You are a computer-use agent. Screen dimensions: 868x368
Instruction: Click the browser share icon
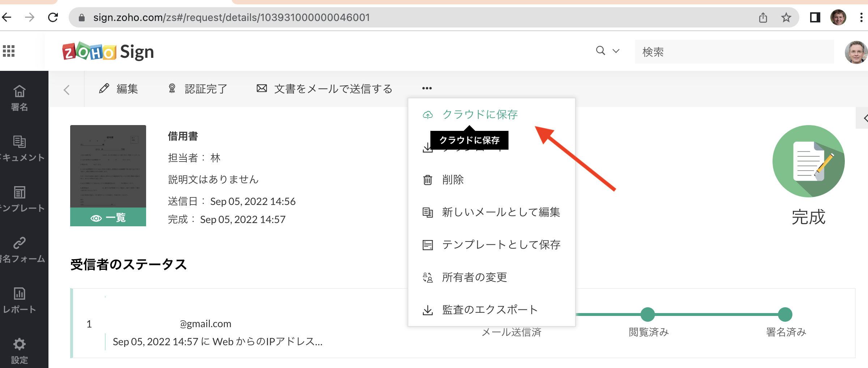pyautogui.click(x=763, y=17)
